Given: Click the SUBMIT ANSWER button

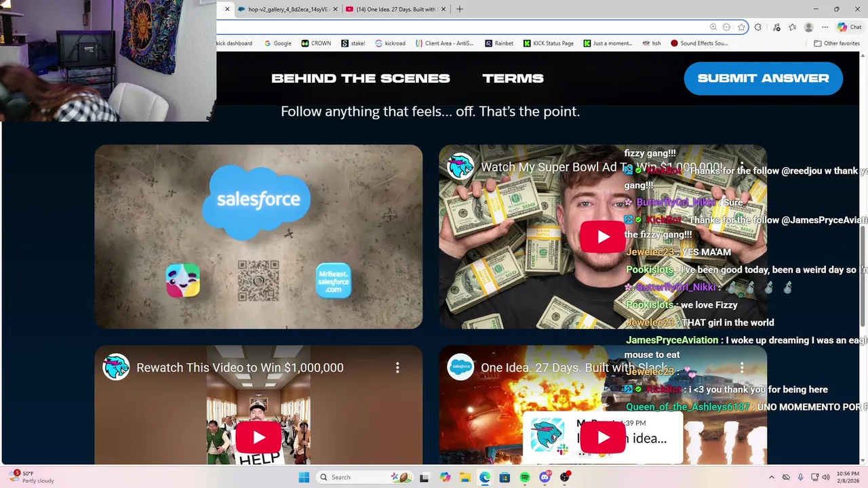Looking at the screenshot, I should [764, 79].
